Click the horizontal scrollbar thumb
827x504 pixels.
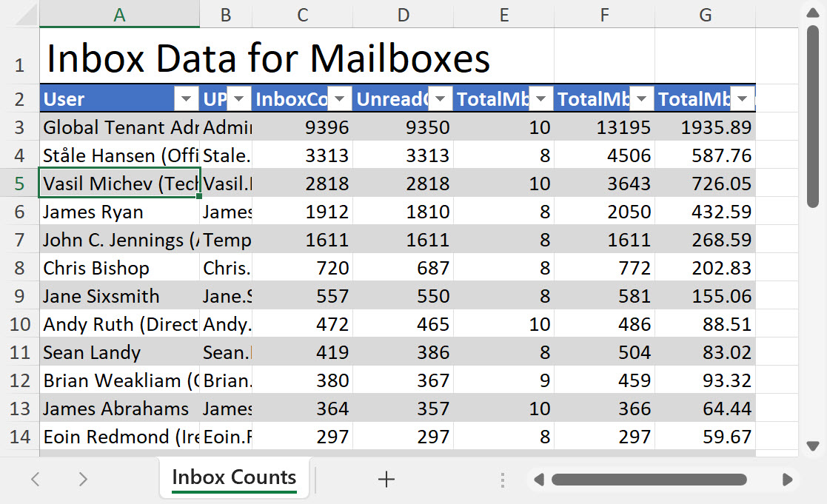[x=649, y=480]
